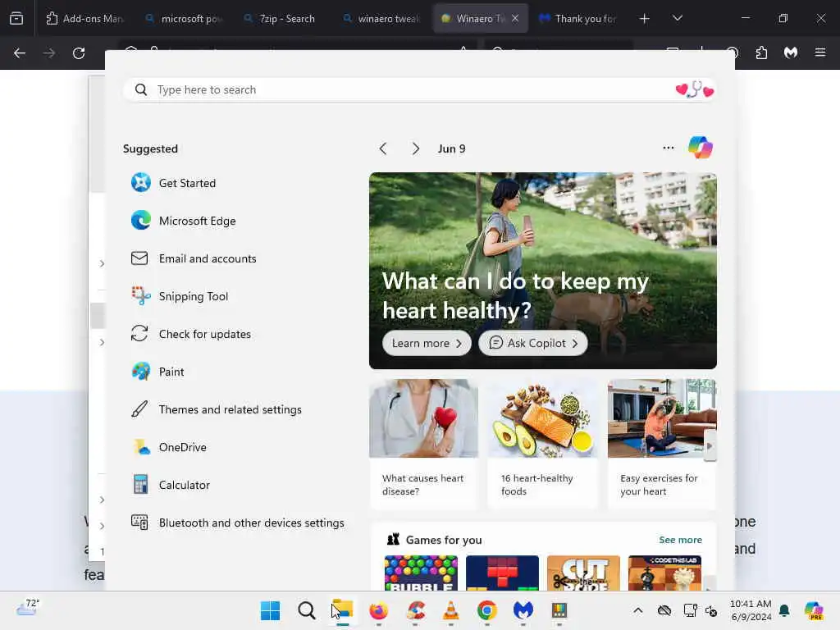
Task: Click the muted volume tray icon
Action: click(711, 610)
